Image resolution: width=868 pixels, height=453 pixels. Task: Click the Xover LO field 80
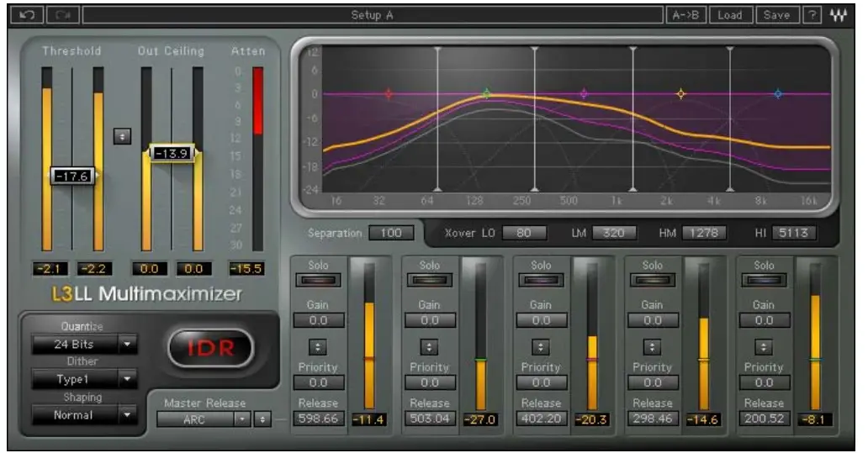click(524, 233)
